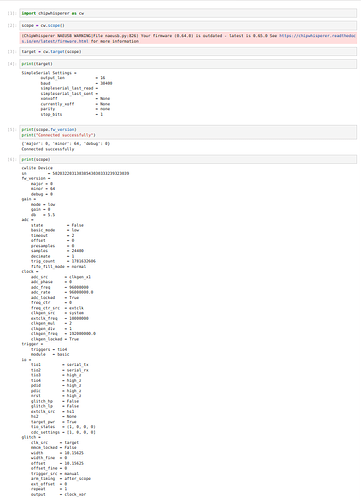The height and width of the screenshot is (500, 361).
Task: Click the 'sn' serial number output line
Action: pyautogui.click(x=75, y=173)
